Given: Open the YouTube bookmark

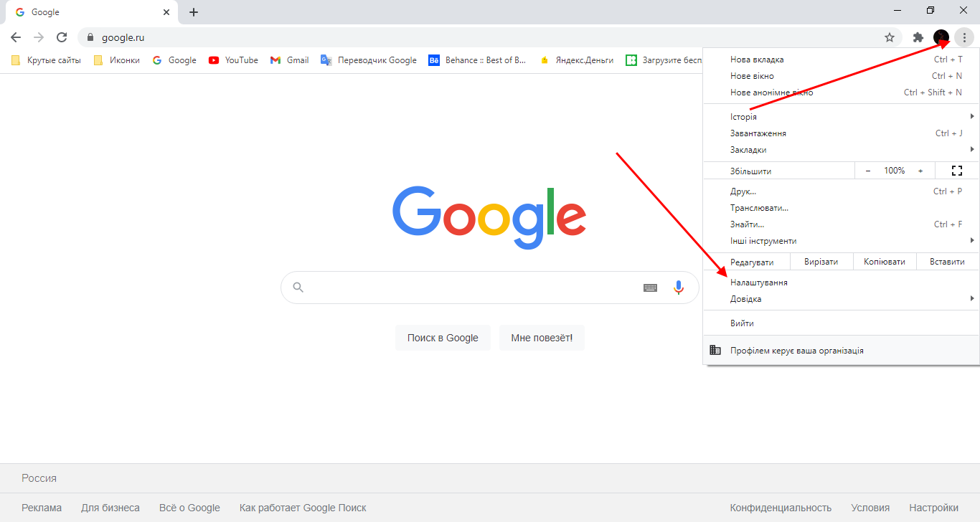Looking at the screenshot, I should (x=233, y=60).
